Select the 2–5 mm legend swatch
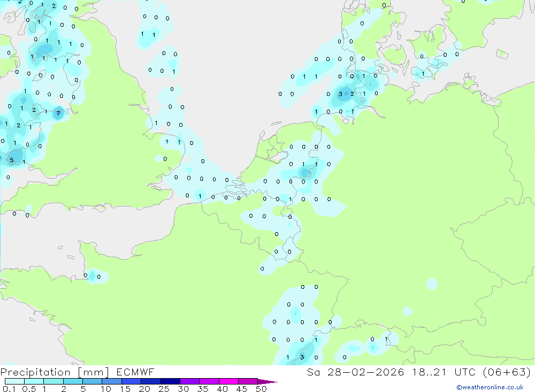 tap(73, 381)
